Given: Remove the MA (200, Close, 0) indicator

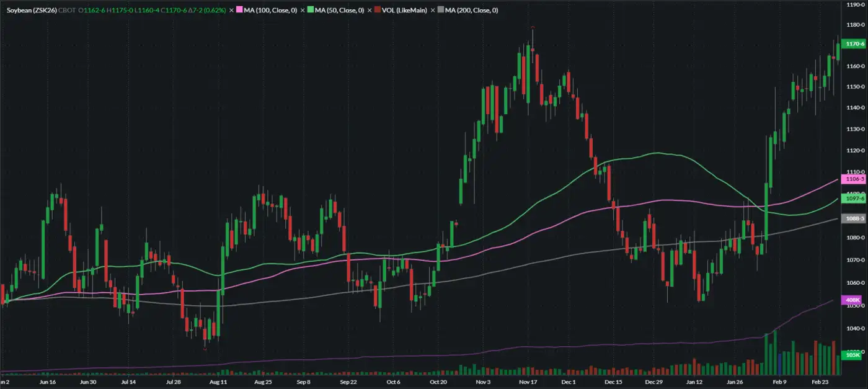Looking at the screenshot, I should pos(433,11).
